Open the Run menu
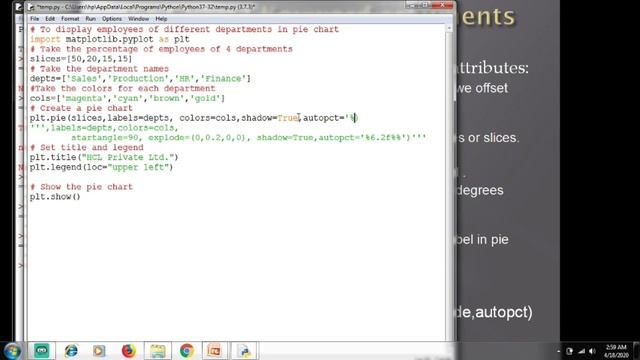This screenshot has height=360, width=640. (90, 19)
